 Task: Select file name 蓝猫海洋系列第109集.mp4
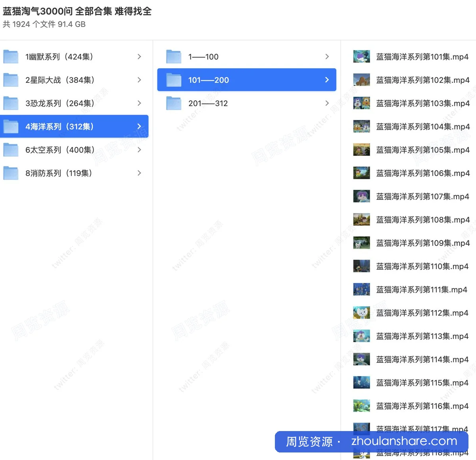coord(423,243)
